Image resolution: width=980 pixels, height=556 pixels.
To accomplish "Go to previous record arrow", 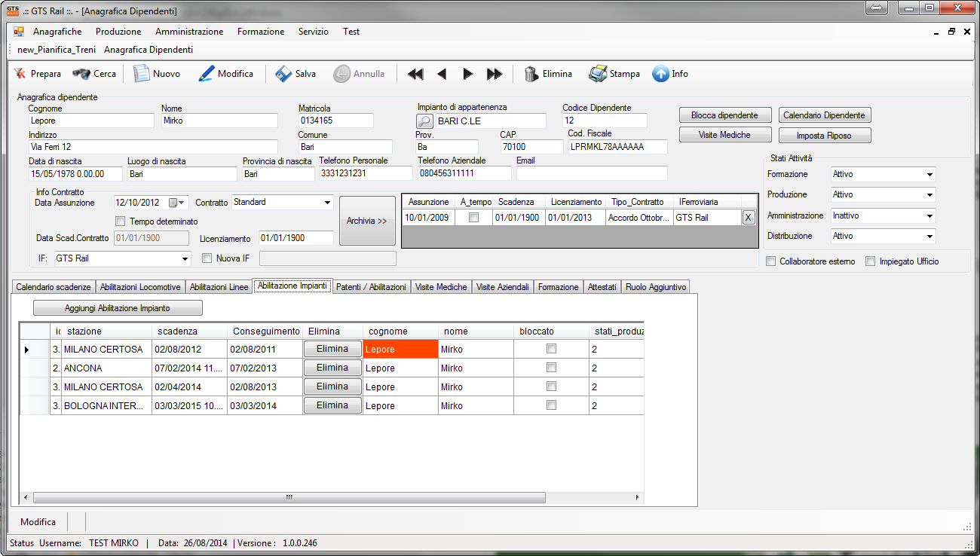I will point(442,74).
